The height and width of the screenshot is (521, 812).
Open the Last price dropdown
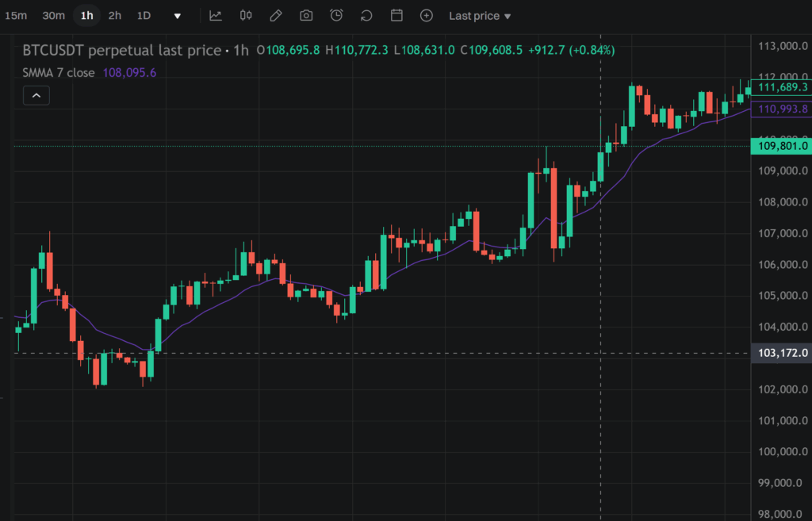point(479,15)
